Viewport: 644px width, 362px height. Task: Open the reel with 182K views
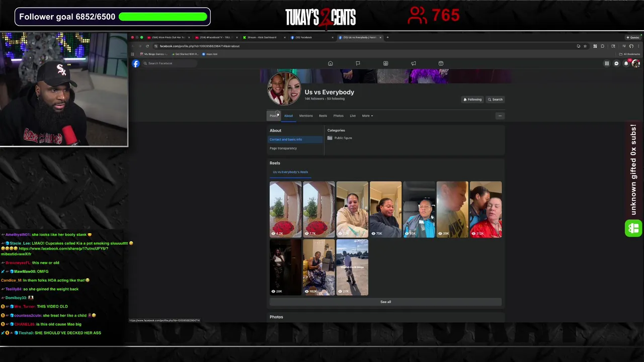tap(318, 267)
